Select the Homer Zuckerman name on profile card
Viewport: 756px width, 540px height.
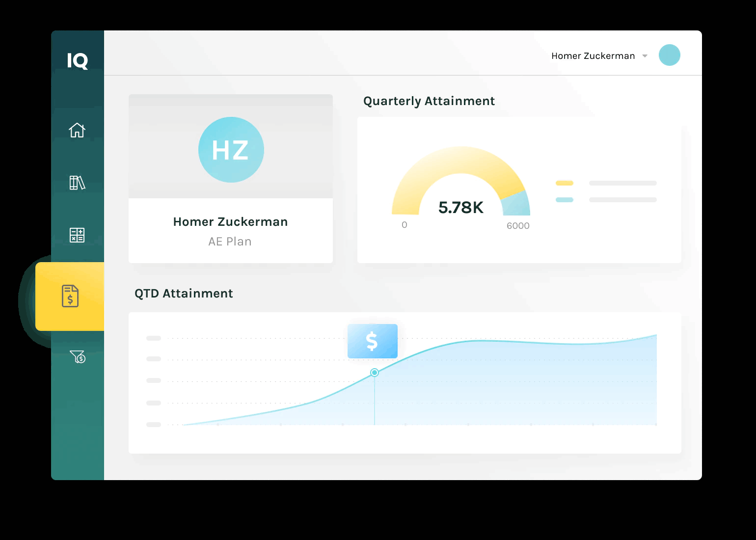click(x=230, y=222)
